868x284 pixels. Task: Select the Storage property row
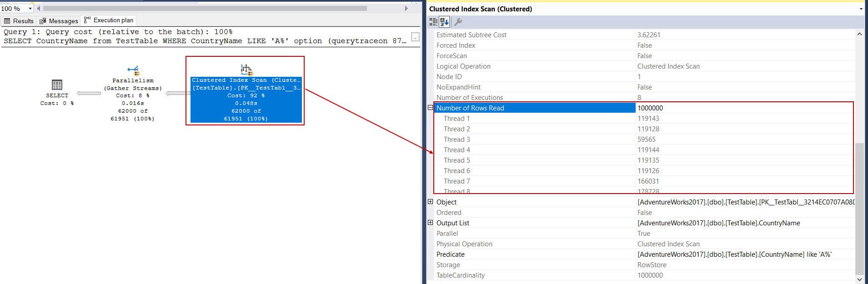pyautogui.click(x=644, y=265)
